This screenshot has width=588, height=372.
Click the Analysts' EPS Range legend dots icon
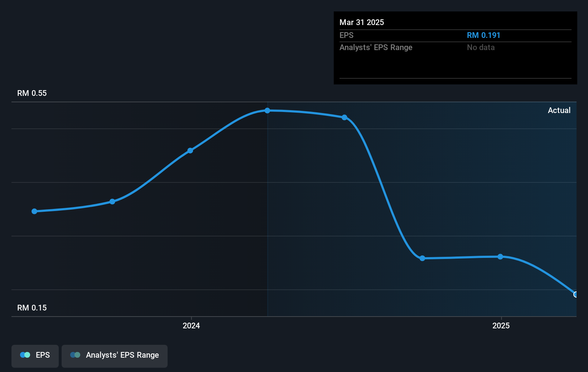(75, 355)
